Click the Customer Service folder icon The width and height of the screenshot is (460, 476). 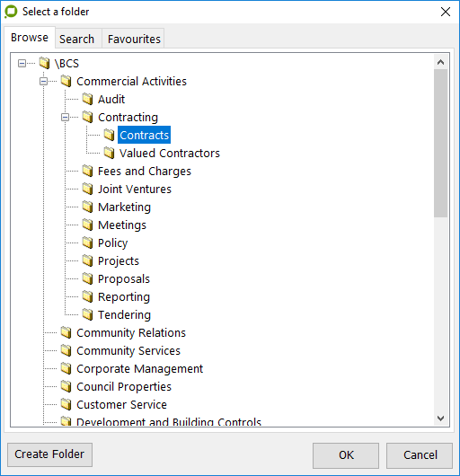click(x=66, y=404)
